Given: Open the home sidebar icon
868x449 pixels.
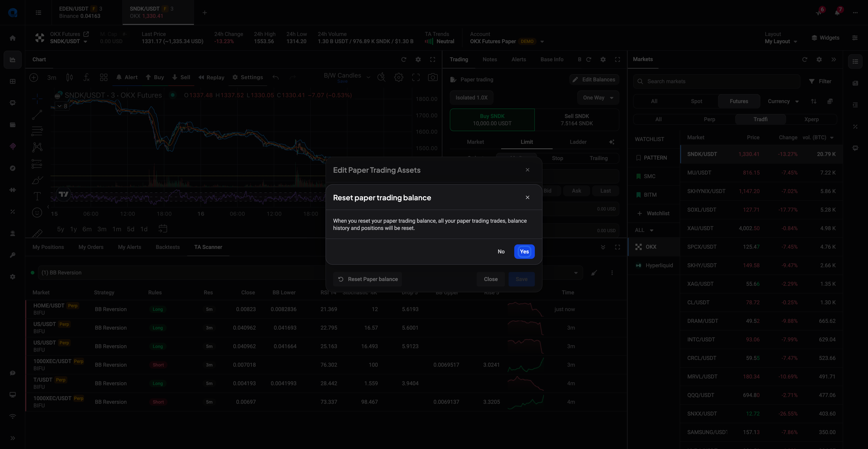Looking at the screenshot, I should click(12, 38).
